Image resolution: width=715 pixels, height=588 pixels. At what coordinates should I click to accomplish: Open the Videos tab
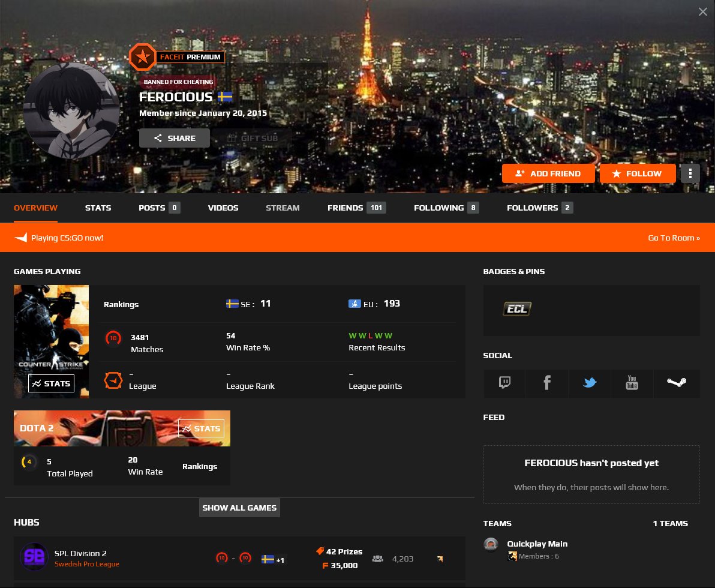(x=223, y=208)
